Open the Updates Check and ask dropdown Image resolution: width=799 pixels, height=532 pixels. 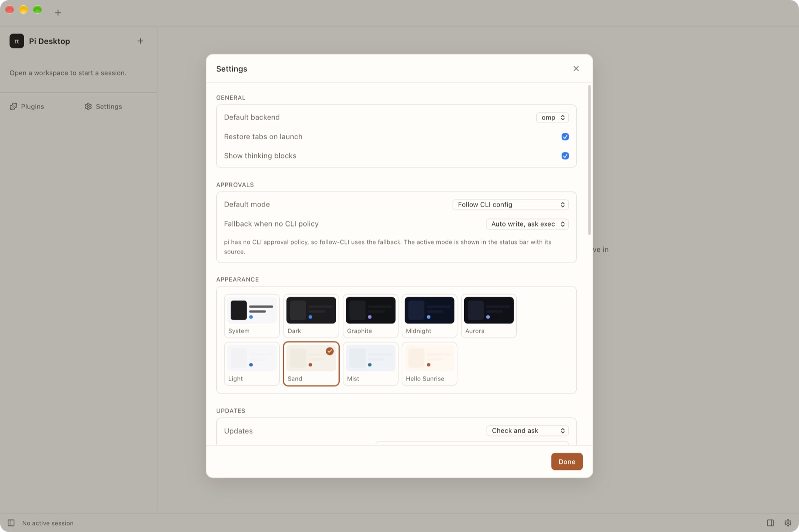coord(528,431)
